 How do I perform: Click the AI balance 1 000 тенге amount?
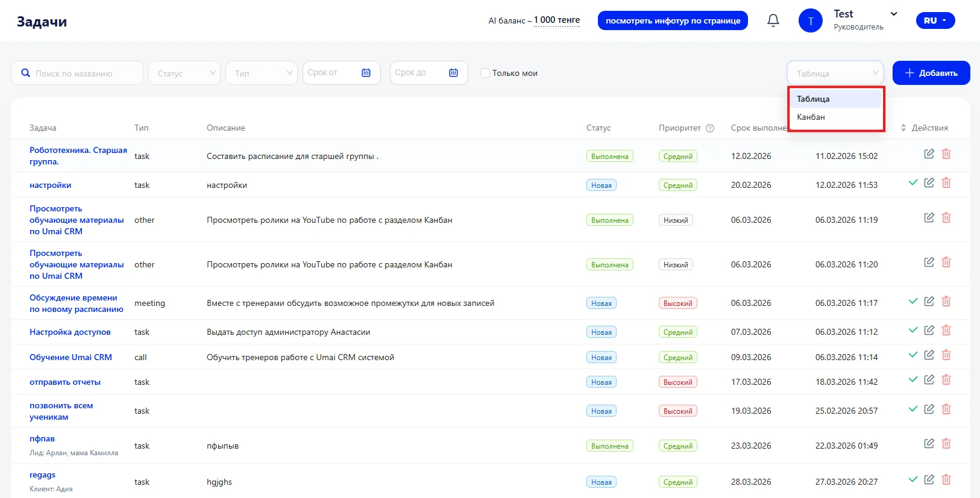click(x=557, y=20)
